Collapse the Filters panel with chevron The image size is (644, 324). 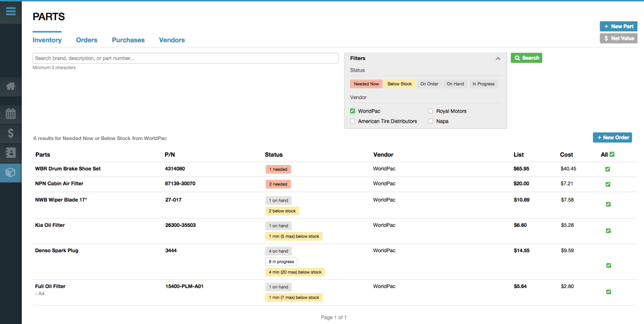[498, 59]
